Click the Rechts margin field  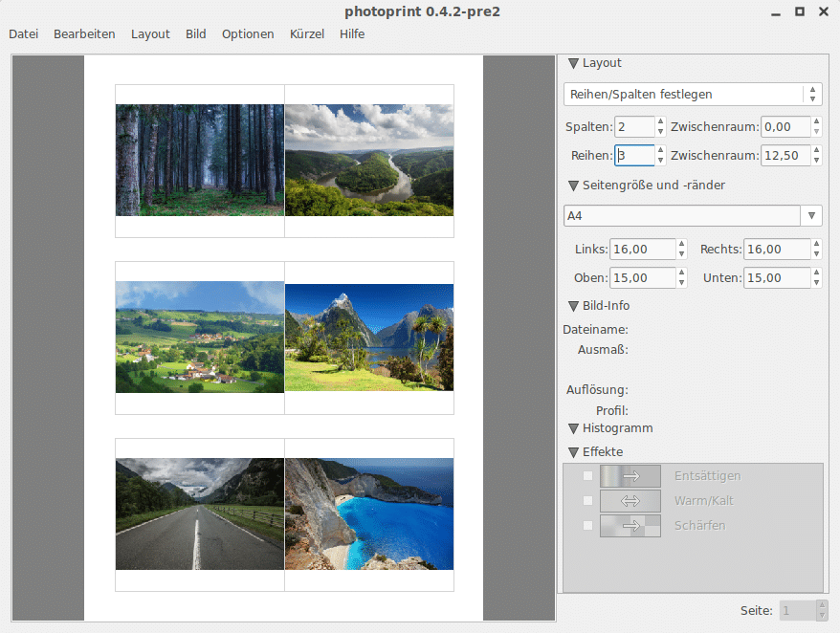click(777, 249)
